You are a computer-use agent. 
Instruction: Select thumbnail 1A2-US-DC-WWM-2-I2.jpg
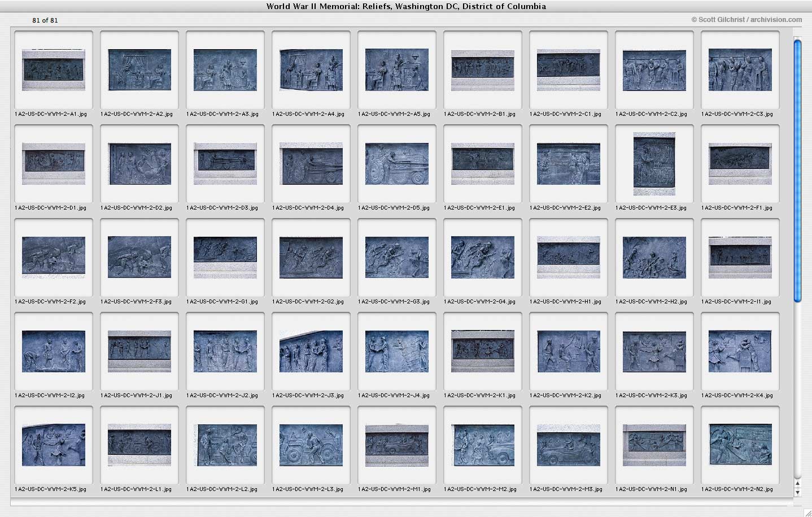pos(54,351)
